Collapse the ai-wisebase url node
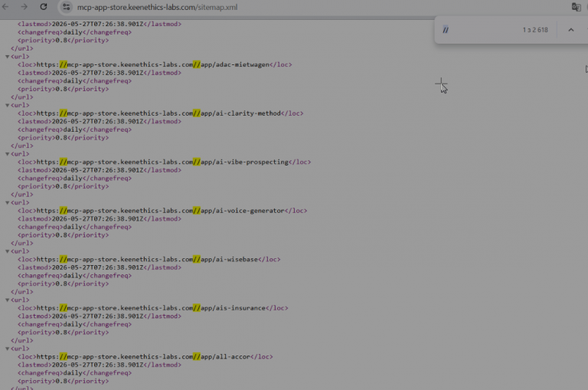 [7, 251]
